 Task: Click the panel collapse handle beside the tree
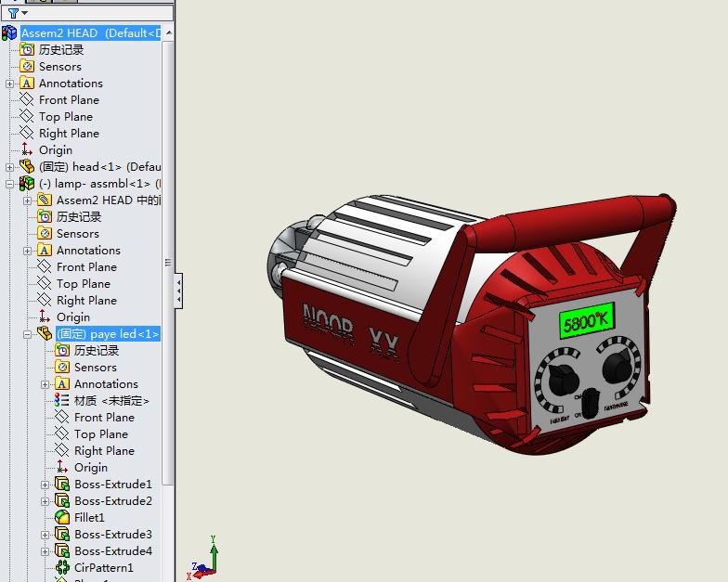178,291
